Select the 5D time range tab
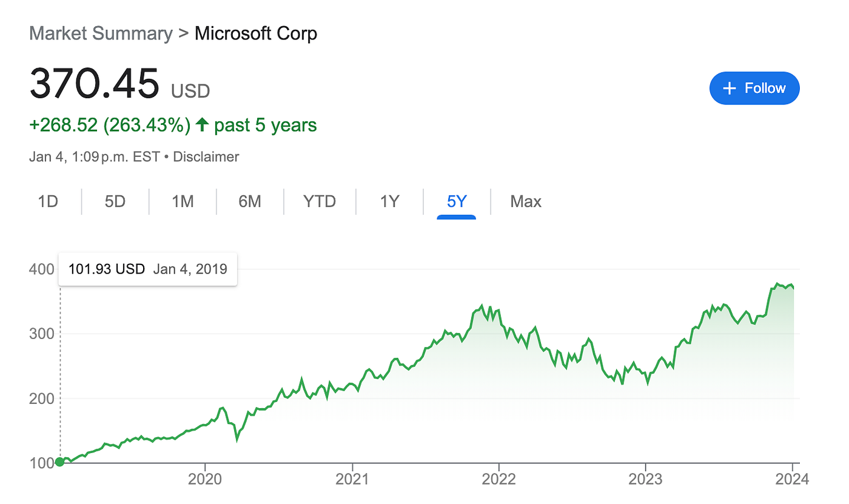This screenshot has width=849, height=504. click(115, 201)
